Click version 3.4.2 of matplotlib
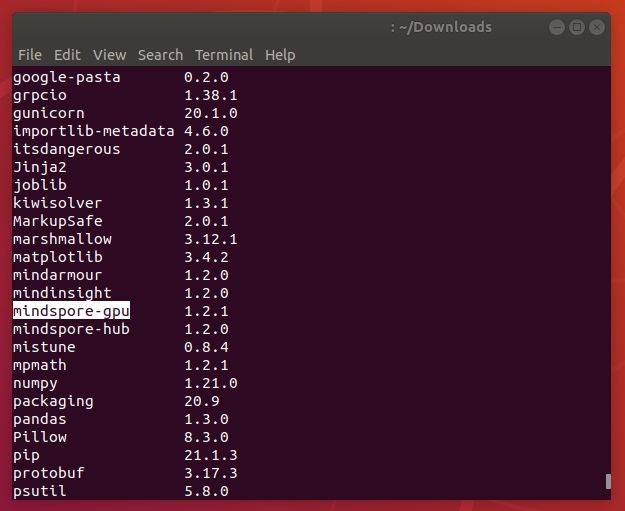The width and height of the screenshot is (625, 511). pos(206,257)
